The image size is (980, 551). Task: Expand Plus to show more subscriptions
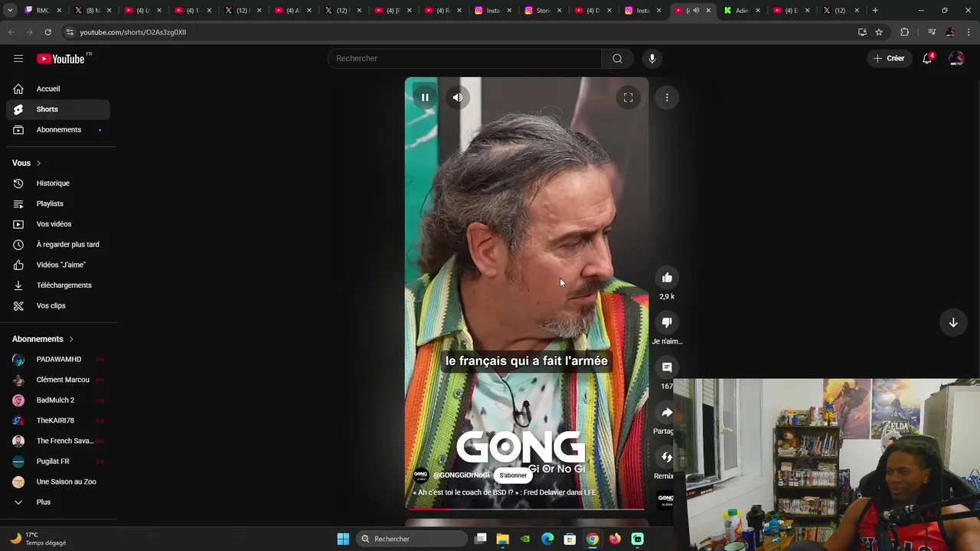[x=58, y=502]
